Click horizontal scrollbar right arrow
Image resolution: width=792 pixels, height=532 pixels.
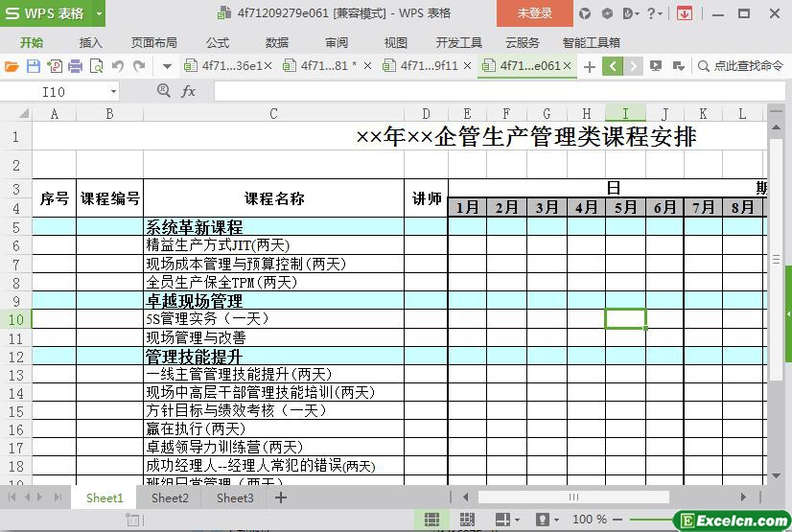[742, 497]
